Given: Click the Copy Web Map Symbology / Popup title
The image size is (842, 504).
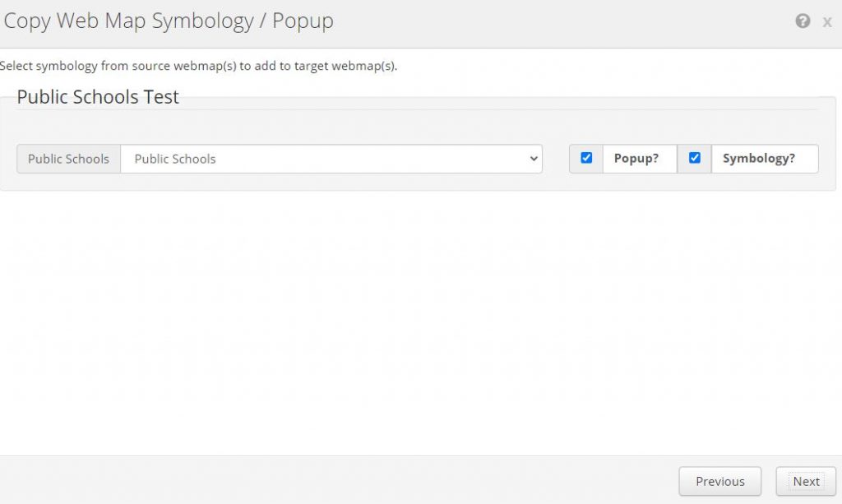Looking at the screenshot, I should coord(169,21).
